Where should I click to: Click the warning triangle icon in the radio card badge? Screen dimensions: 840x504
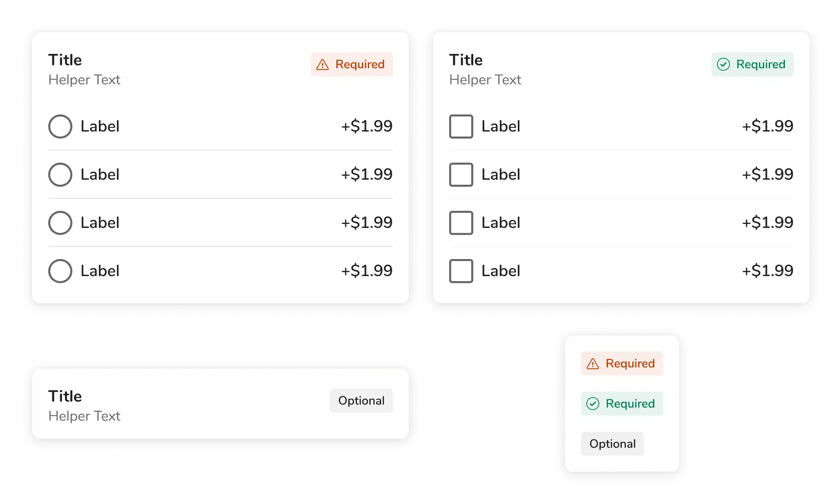322,65
